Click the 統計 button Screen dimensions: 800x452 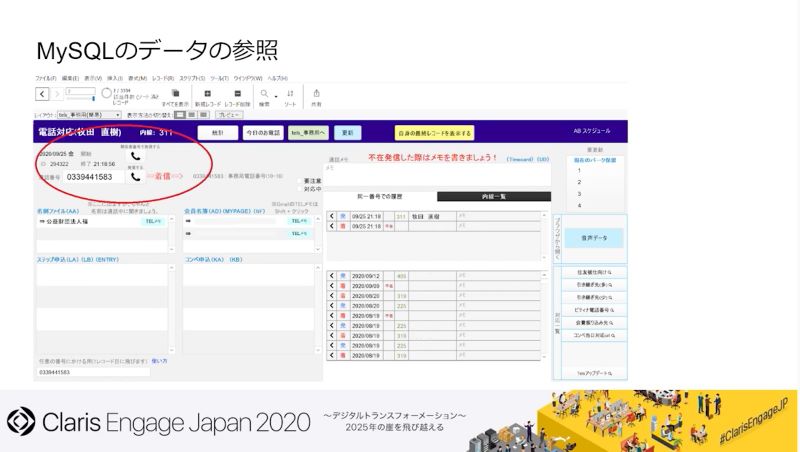(218, 133)
